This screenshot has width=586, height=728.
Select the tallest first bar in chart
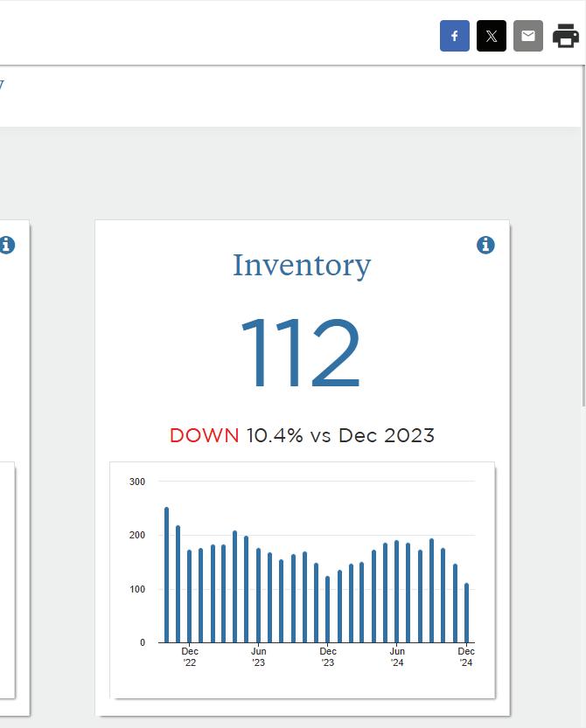coord(167,575)
